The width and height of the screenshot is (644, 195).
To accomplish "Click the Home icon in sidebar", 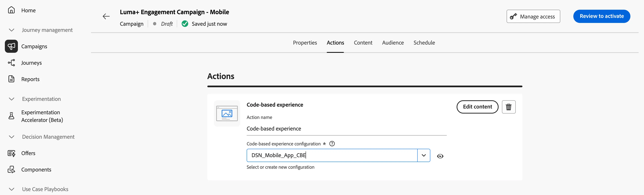I will [11, 10].
